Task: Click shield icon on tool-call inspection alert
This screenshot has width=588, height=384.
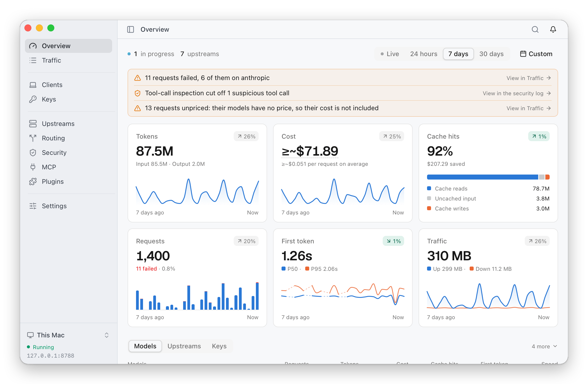Action: (x=138, y=93)
